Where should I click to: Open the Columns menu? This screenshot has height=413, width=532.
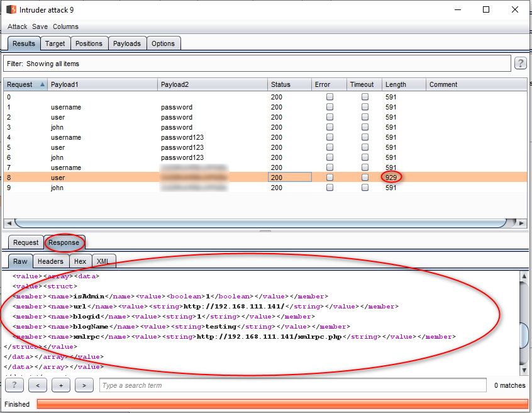[65, 26]
